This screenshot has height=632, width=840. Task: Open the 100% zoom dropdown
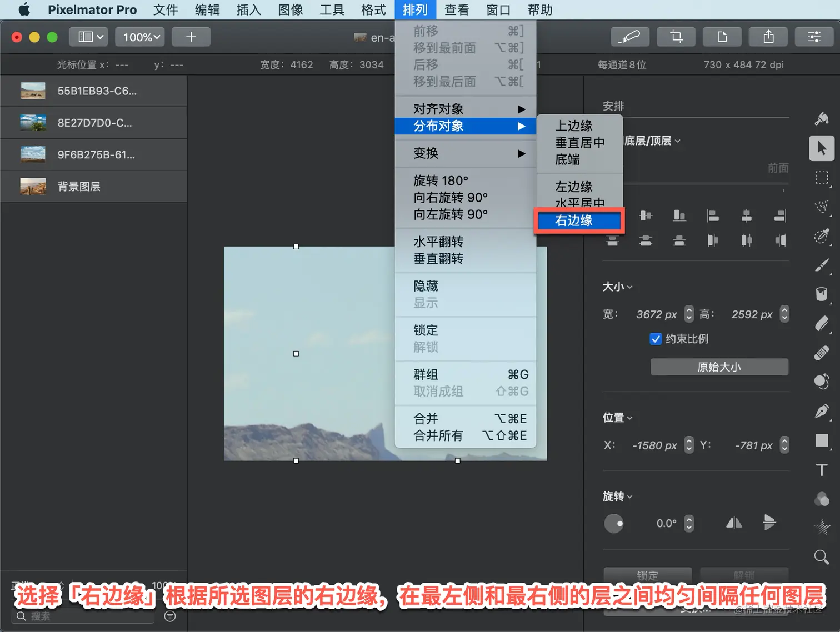coord(140,37)
